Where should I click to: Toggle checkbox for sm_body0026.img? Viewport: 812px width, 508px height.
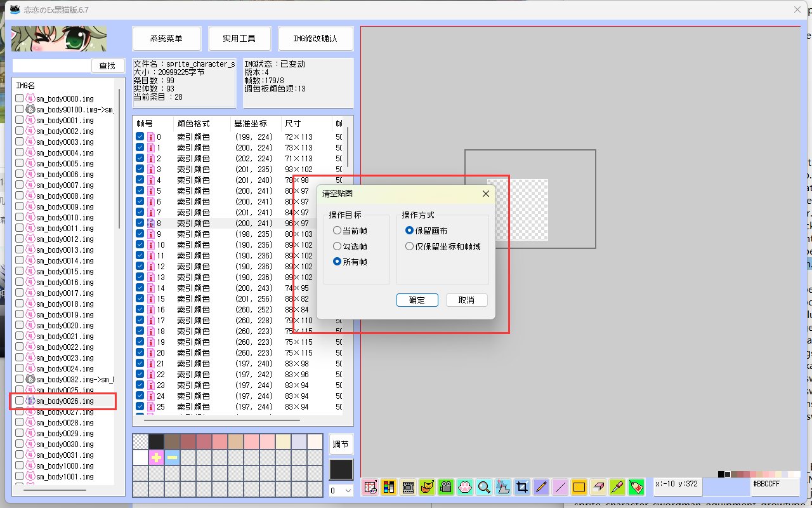[x=19, y=401]
